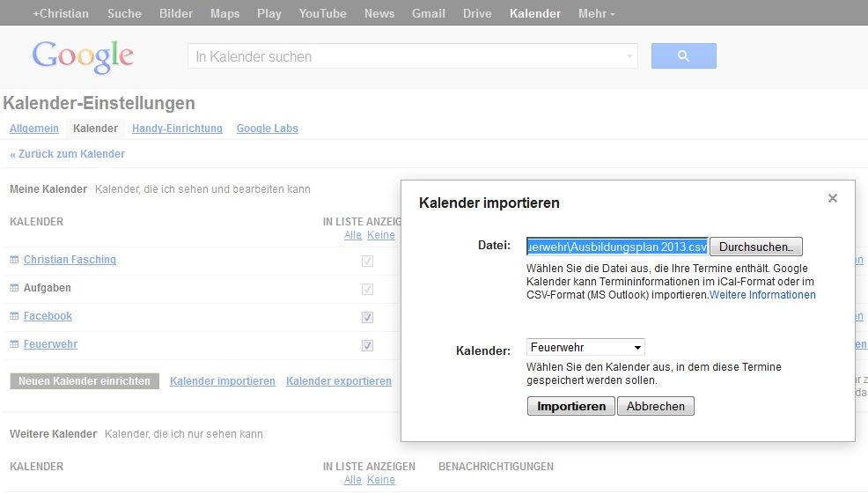This screenshot has height=494, width=868.
Task: Open YouTube in the top bar
Action: click(x=323, y=13)
